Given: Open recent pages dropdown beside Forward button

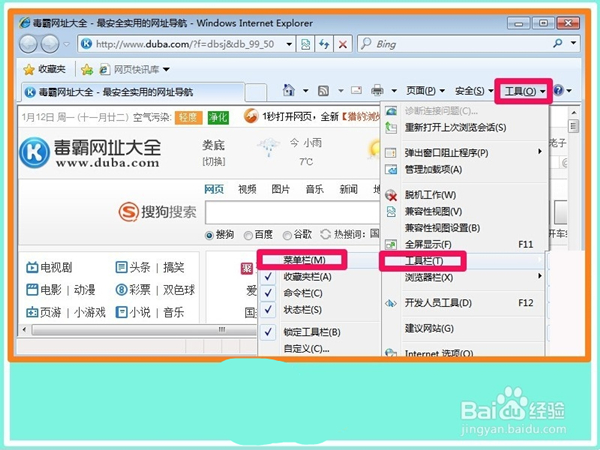Looking at the screenshot, I should (67, 44).
